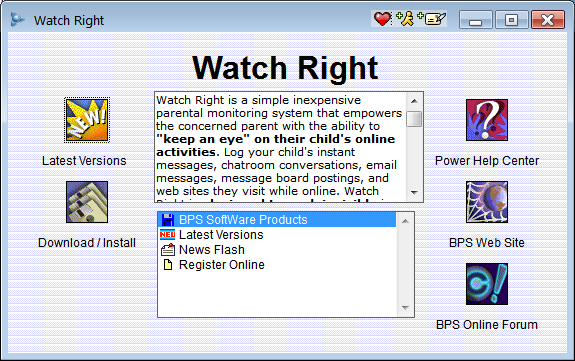575x361 pixels.
Task: Click the description text box down scroll arrow
Action: pos(414,192)
